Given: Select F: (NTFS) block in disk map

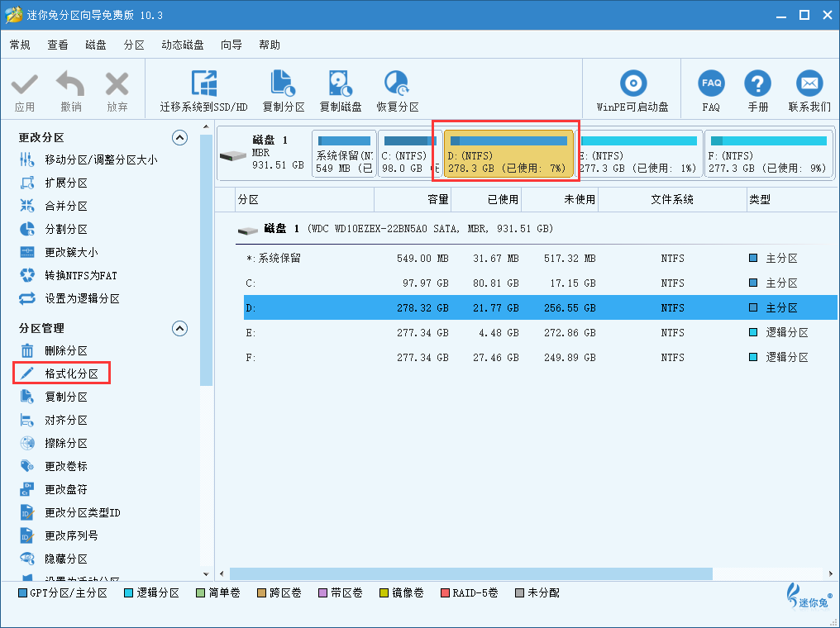Looking at the screenshot, I should point(769,154).
